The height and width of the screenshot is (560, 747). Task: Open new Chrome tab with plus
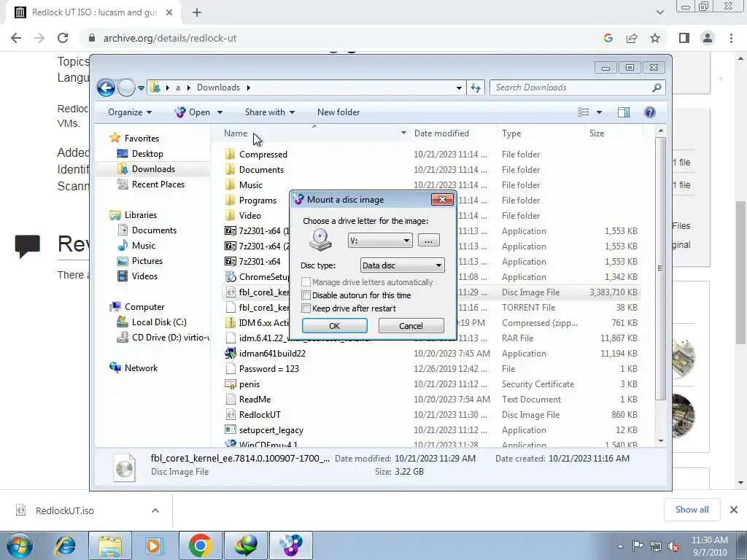[x=197, y=12]
